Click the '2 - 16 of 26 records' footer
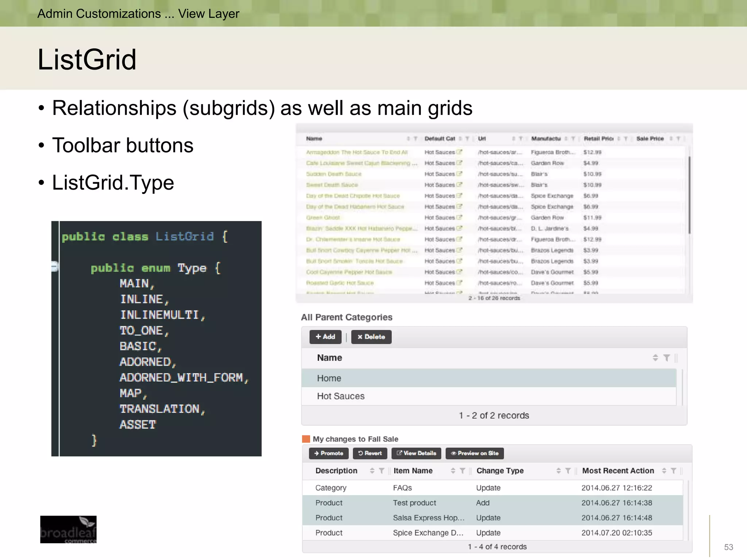The height and width of the screenshot is (560, 747). click(x=494, y=298)
